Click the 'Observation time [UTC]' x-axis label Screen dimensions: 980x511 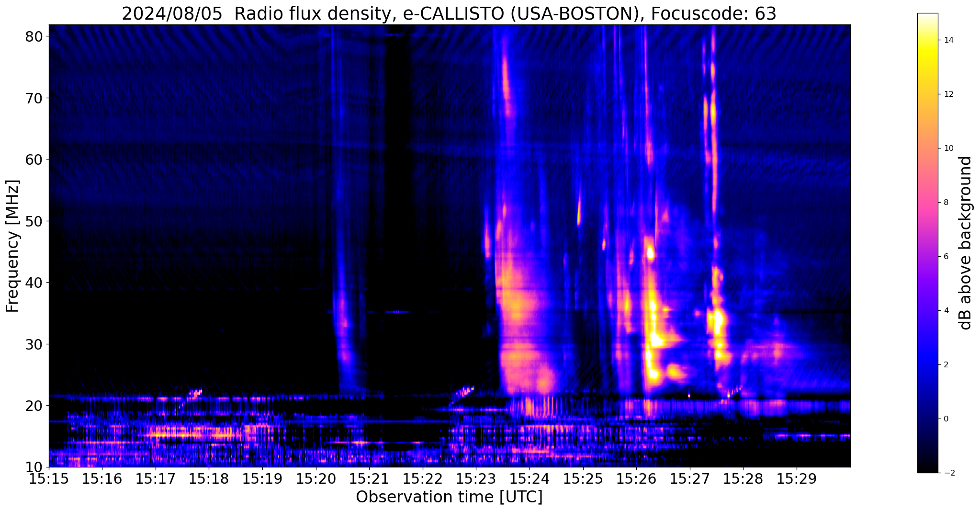(x=449, y=497)
